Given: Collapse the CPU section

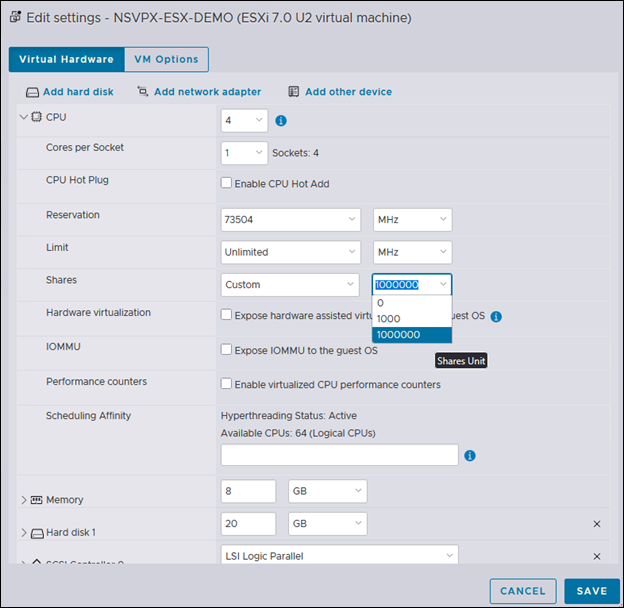Looking at the screenshot, I should tap(24, 118).
